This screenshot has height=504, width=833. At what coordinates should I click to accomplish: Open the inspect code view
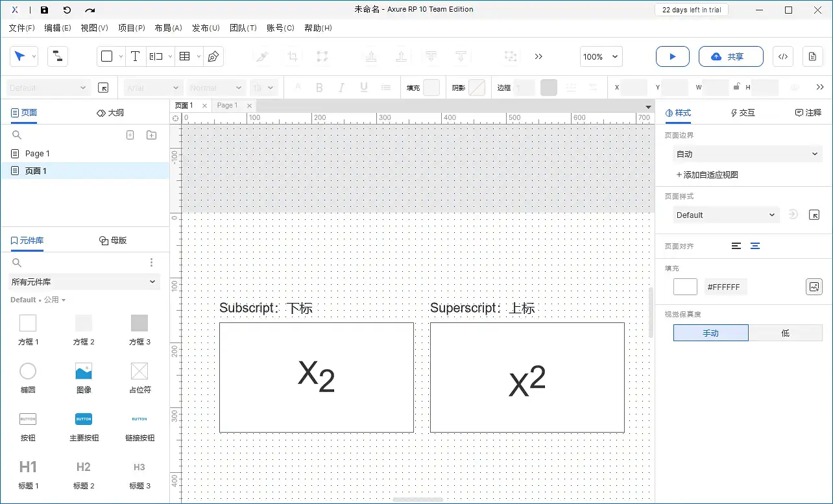782,56
